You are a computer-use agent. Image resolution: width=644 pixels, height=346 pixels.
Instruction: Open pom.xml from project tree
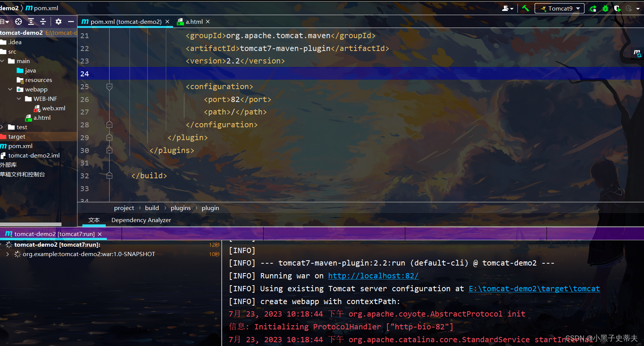(16, 146)
